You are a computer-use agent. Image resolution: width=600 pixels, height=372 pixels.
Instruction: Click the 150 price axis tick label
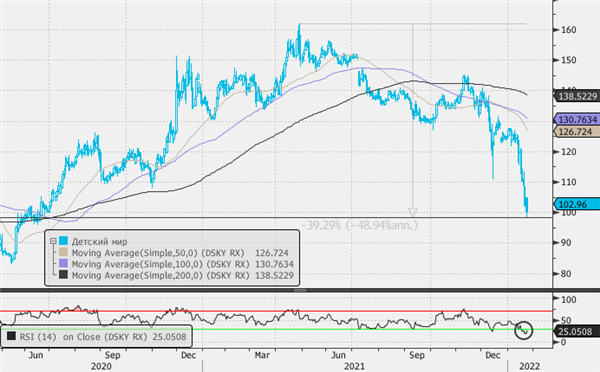[x=569, y=60]
